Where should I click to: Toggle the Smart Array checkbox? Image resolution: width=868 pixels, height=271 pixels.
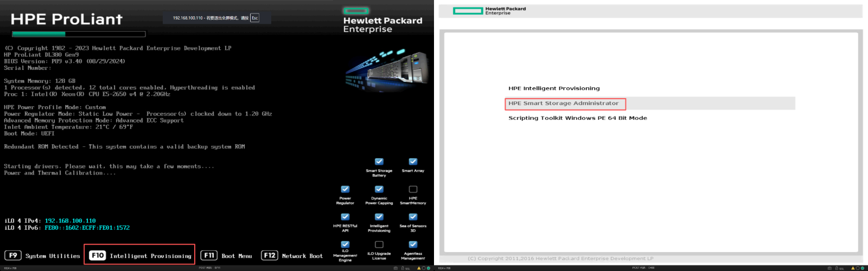click(x=413, y=162)
